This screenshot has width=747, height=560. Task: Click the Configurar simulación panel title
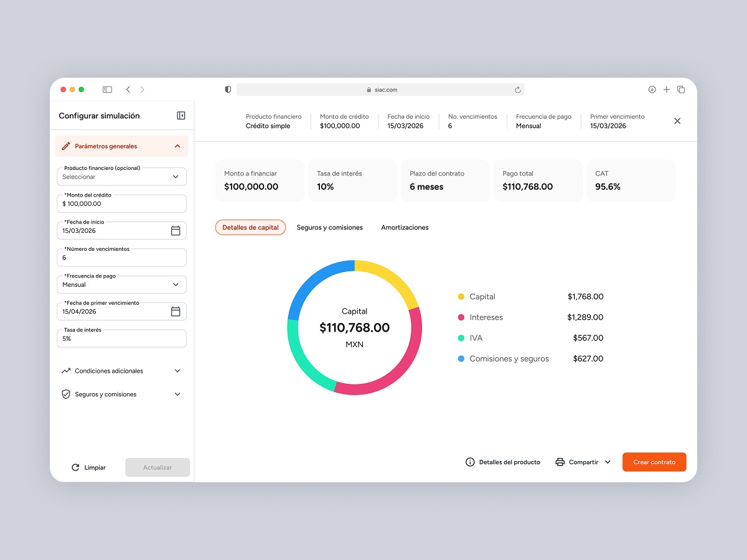click(x=99, y=116)
